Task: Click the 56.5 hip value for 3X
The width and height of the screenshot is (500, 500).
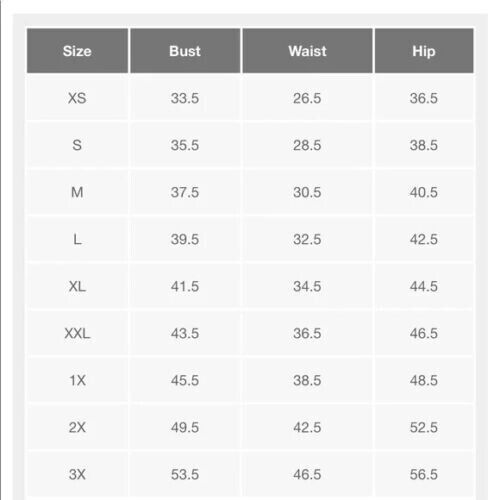Action: pos(424,474)
